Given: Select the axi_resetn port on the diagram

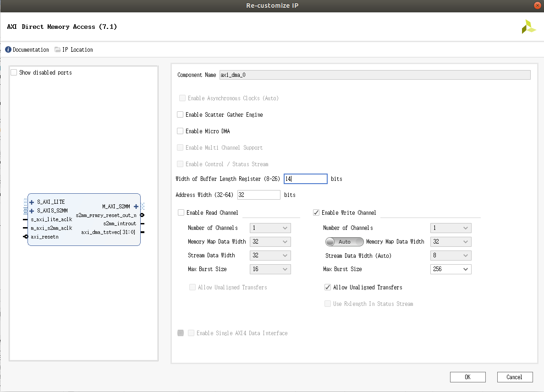Looking at the screenshot, I should (x=43, y=237).
